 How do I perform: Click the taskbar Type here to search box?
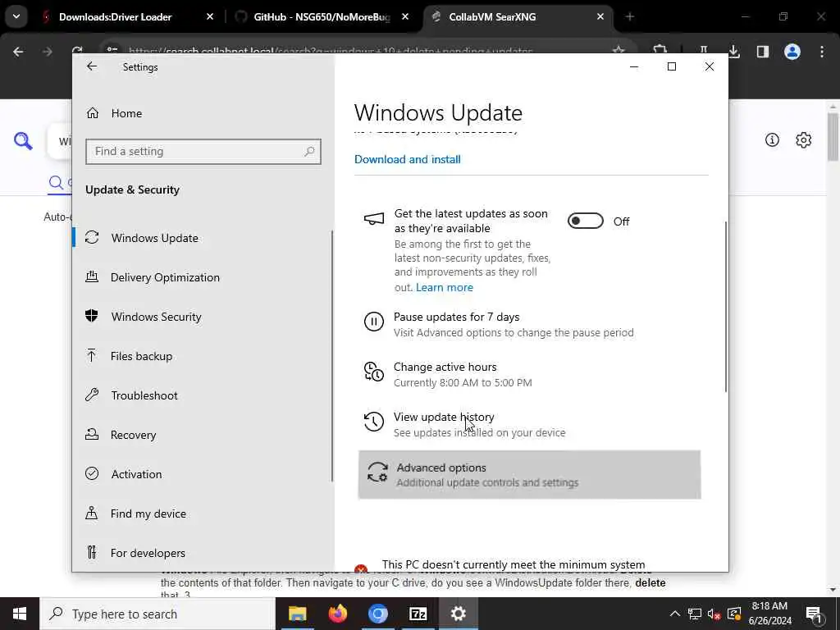[157, 614]
